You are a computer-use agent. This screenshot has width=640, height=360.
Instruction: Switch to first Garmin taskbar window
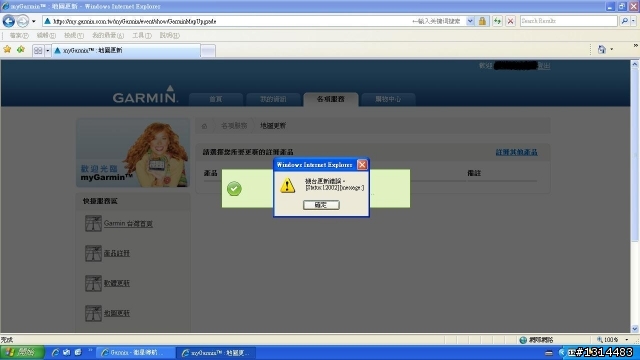point(136,353)
